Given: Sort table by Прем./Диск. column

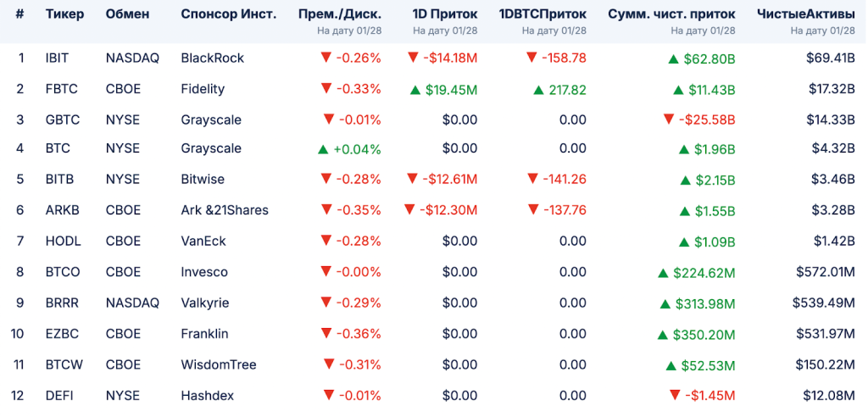Looking at the screenshot, I should [x=340, y=14].
